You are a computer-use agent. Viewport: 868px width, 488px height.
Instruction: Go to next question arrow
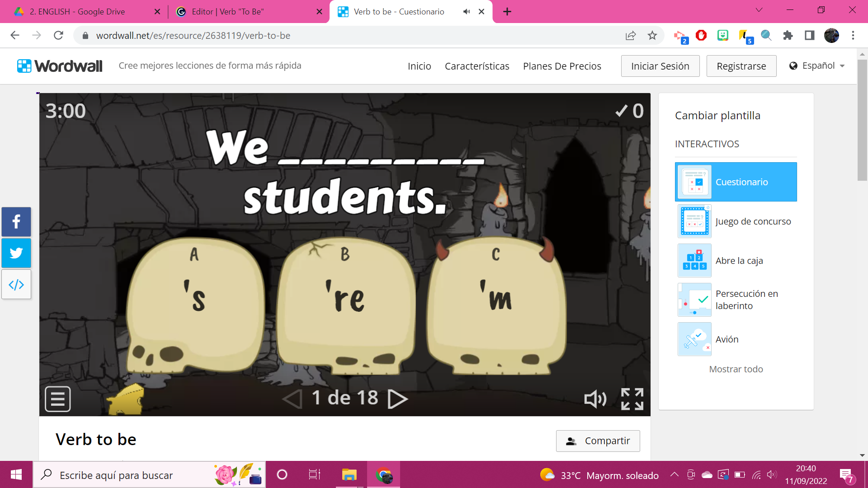[398, 399]
